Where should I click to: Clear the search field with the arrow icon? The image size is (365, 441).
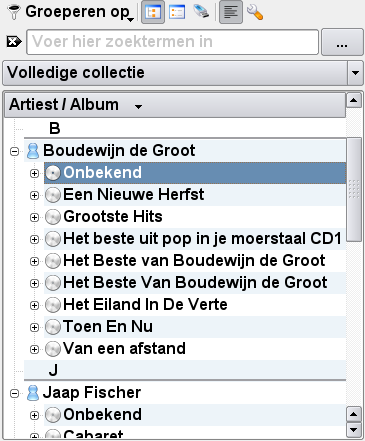pos(14,42)
